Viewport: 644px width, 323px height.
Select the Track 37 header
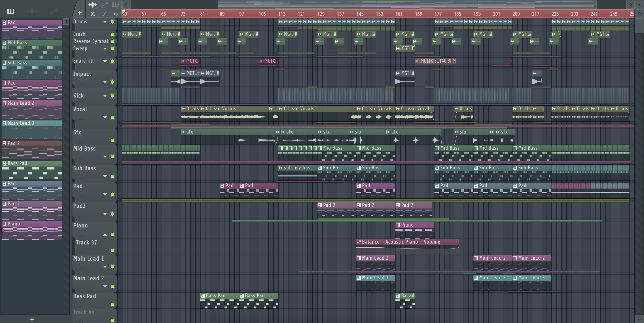[96, 246]
